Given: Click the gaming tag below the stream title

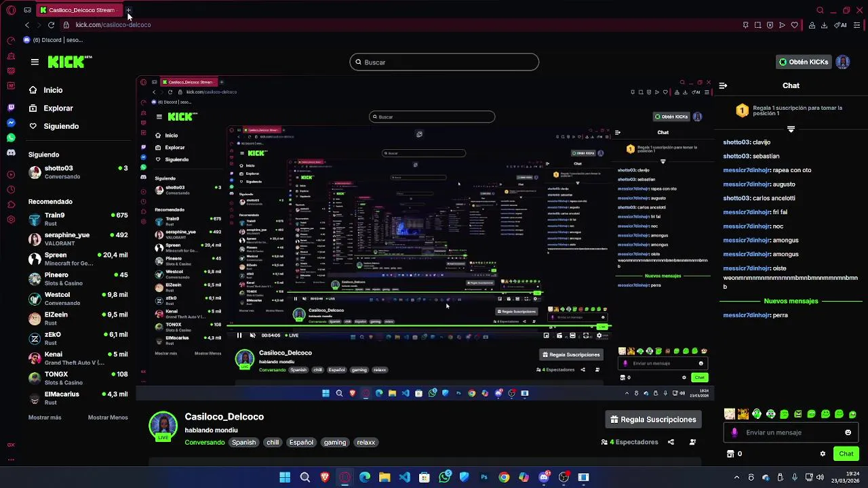Looking at the screenshot, I should tap(335, 443).
